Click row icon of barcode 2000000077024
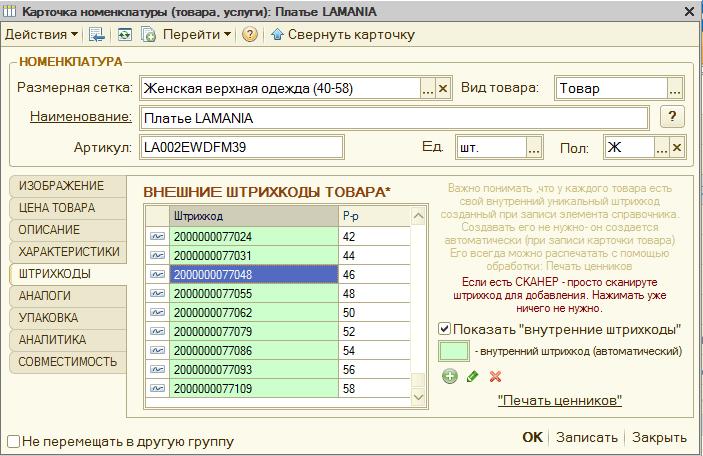This screenshot has height=456, width=703. tap(157, 236)
